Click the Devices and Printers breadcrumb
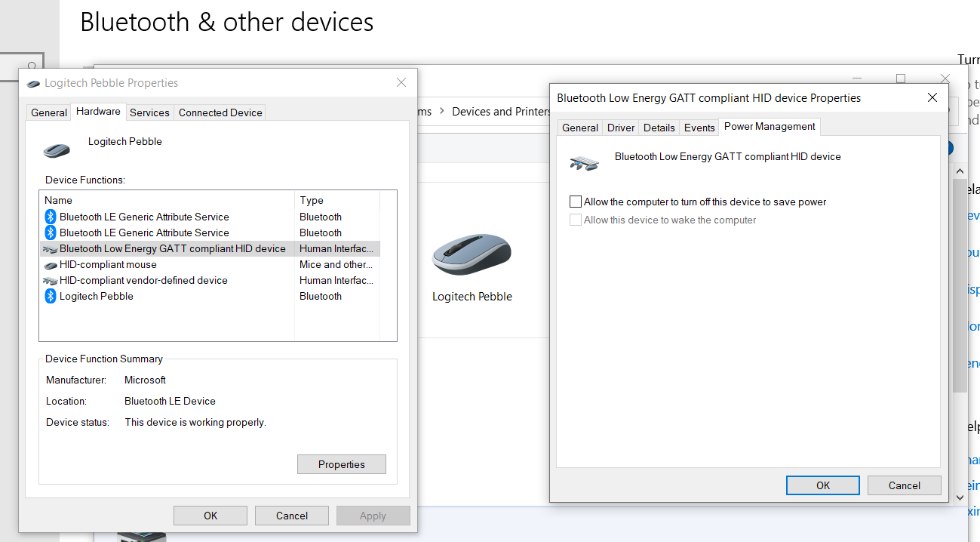This screenshot has width=980, height=542. 502,112
